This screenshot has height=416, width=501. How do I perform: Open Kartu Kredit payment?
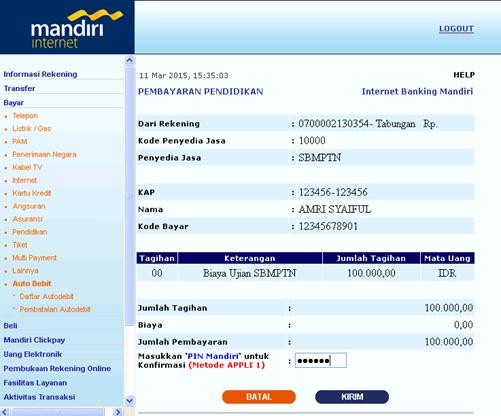coord(32,193)
